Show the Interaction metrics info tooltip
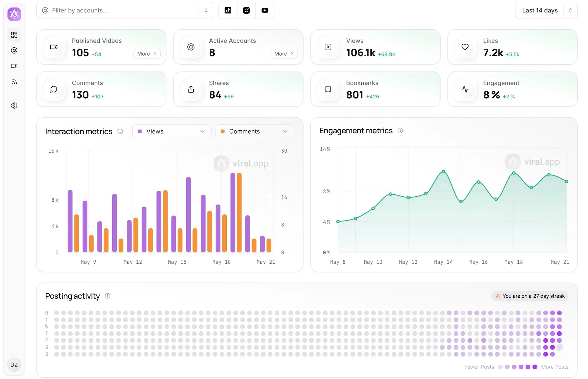588x379 pixels. point(120,131)
